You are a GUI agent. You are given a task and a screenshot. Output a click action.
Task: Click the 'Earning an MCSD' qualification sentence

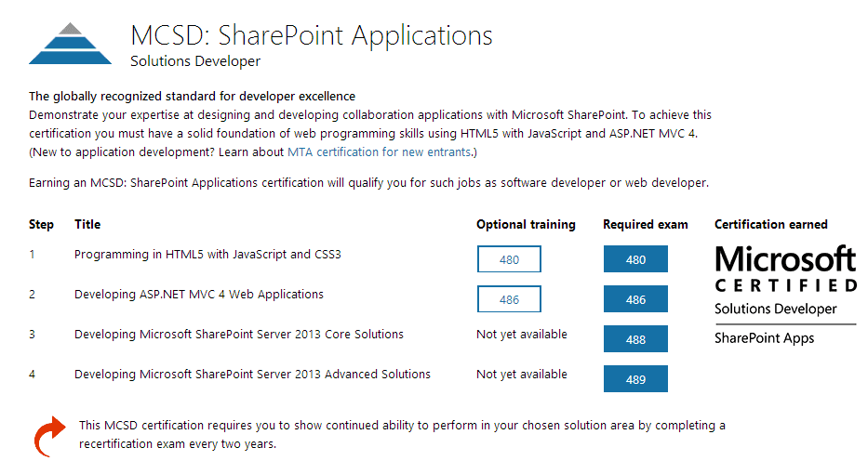pyautogui.click(x=368, y=183)
